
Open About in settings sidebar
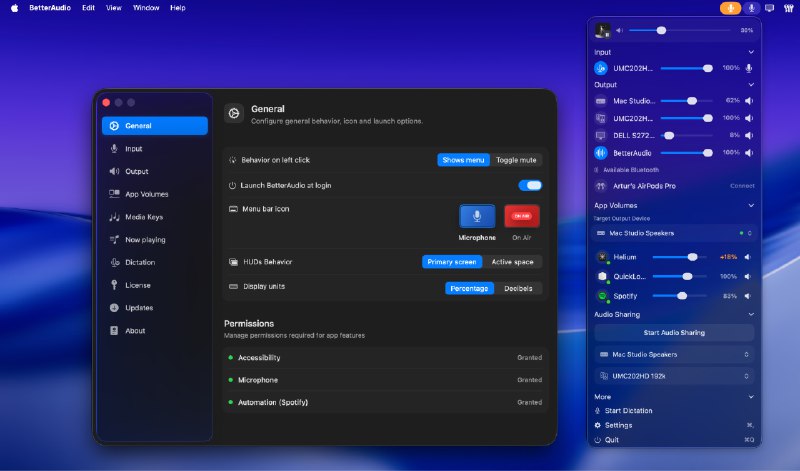(155, 331)
